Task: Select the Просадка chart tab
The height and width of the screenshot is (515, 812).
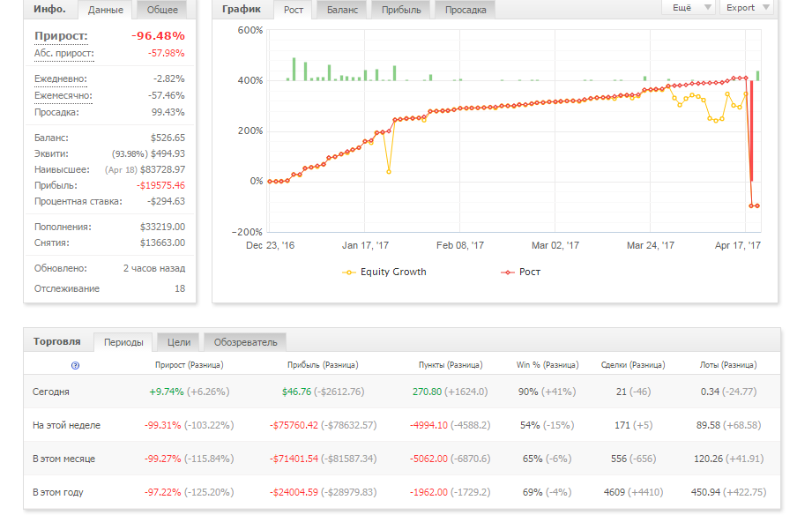Action: click(x=465, y=10)
